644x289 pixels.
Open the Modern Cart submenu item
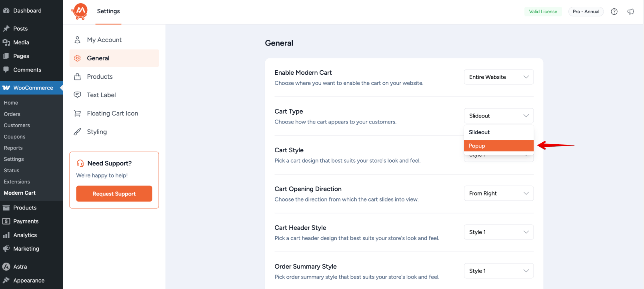(x=20, y=193)
